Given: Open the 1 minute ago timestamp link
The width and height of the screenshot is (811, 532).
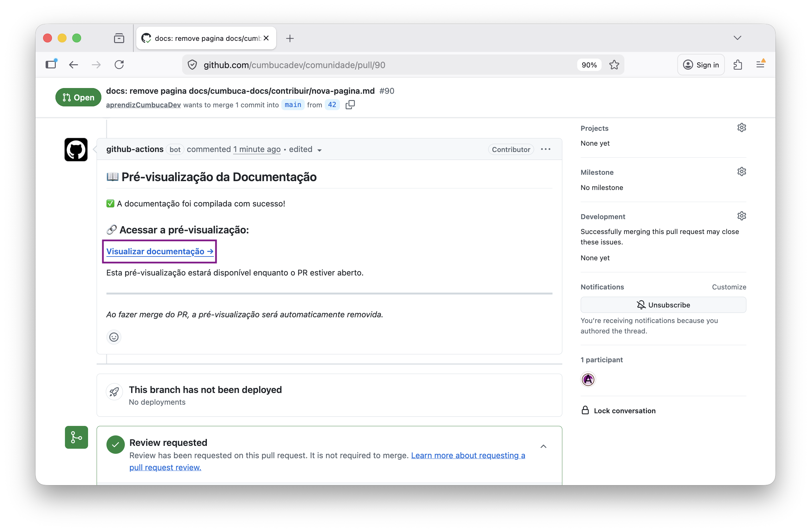Looking at the screenshot, I should pos(257,149).
